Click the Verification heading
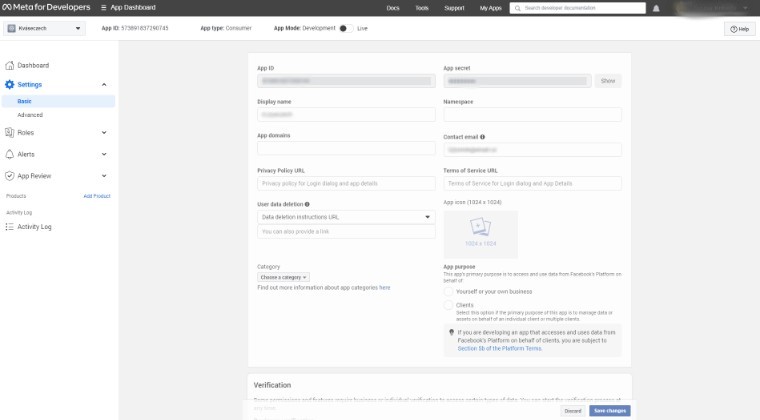Image resolution: width=760 pixels, height=420 pixels. point(272,385)
